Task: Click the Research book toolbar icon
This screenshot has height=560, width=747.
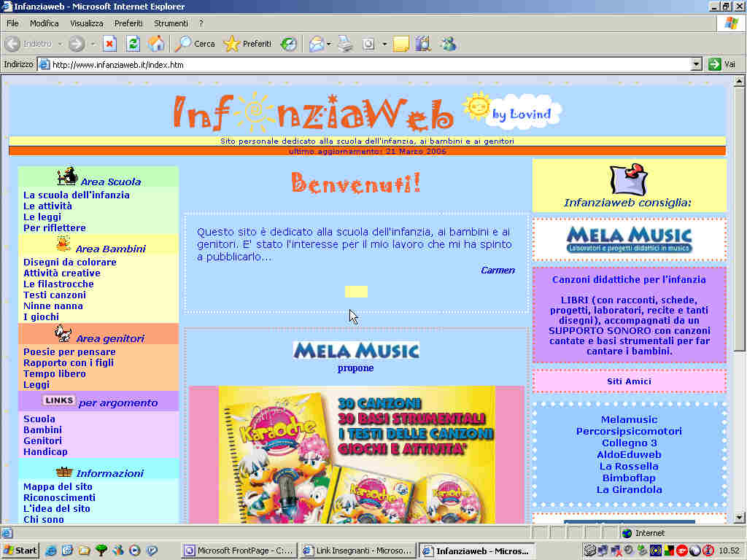Action: pos(423,44)
